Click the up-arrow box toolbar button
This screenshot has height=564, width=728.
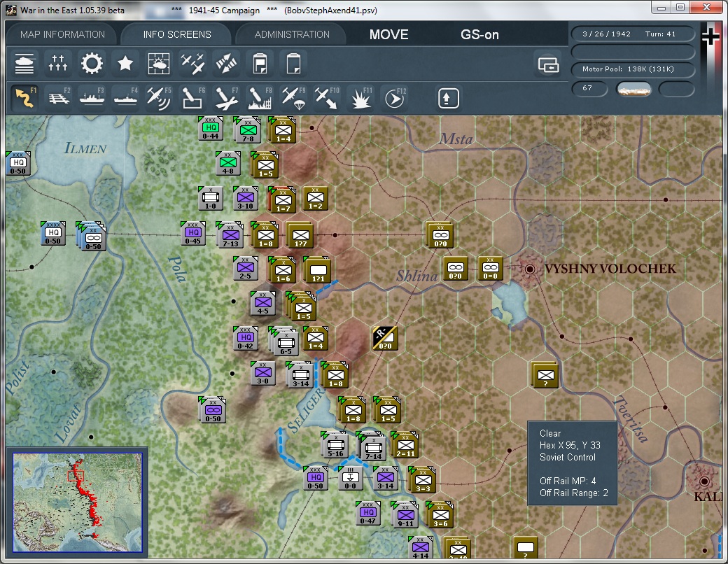click(x=448, y=98)
